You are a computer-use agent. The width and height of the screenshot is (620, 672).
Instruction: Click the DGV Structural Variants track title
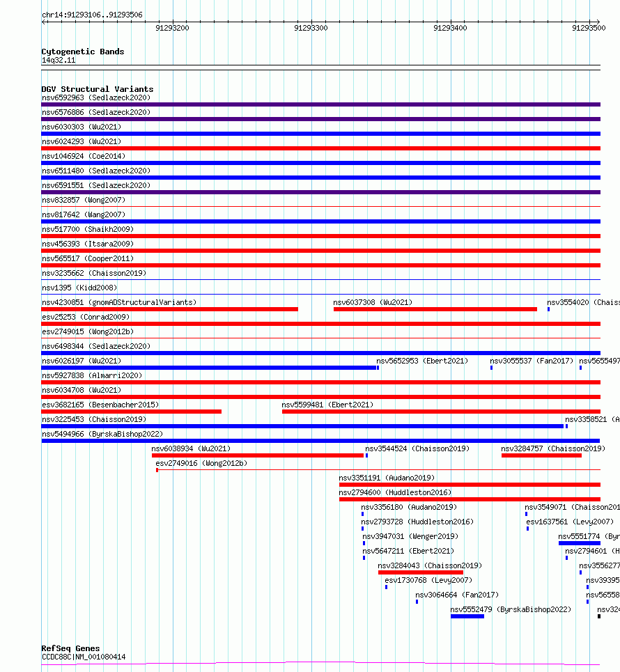point(98,89)
